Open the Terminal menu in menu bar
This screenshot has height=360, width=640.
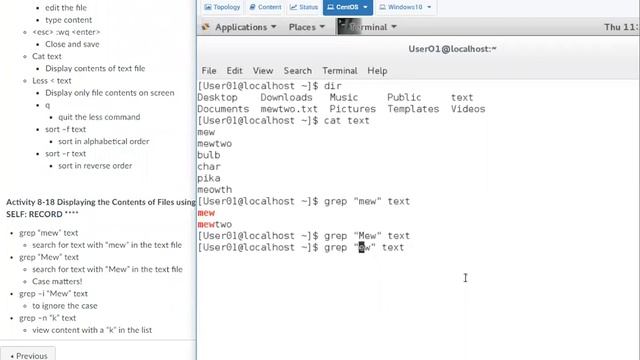click(340, 71)
